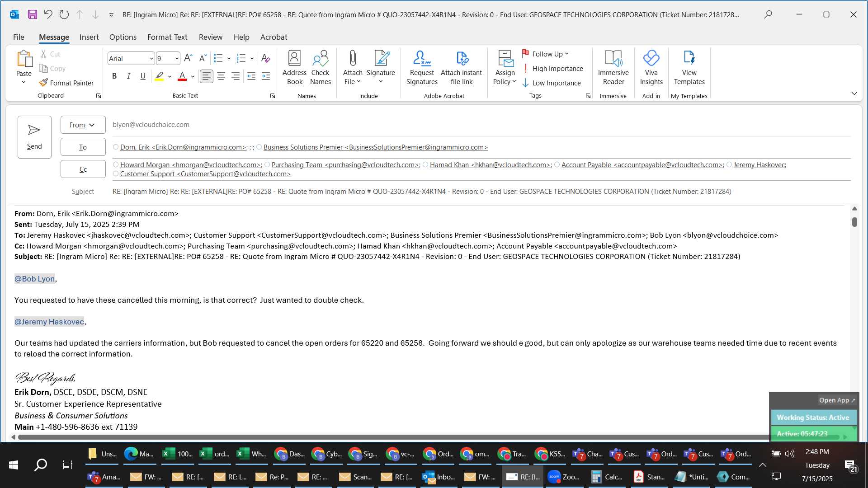Send the email message
The width and height of the screenshot is (868, 488).
[34, 137]
